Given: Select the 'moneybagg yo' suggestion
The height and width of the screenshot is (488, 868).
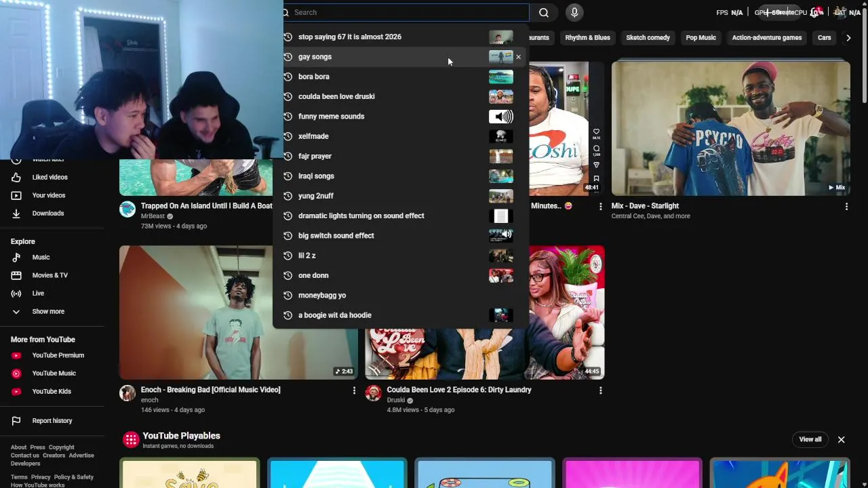Looking at the screenshot, I should (401, 296).
